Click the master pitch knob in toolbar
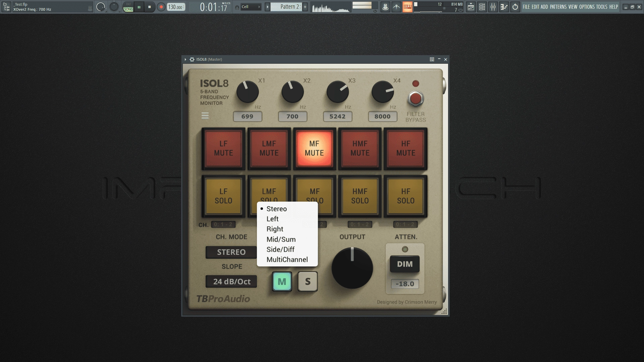Viewport: 644px width, 362px height. [x=114, y=7]
